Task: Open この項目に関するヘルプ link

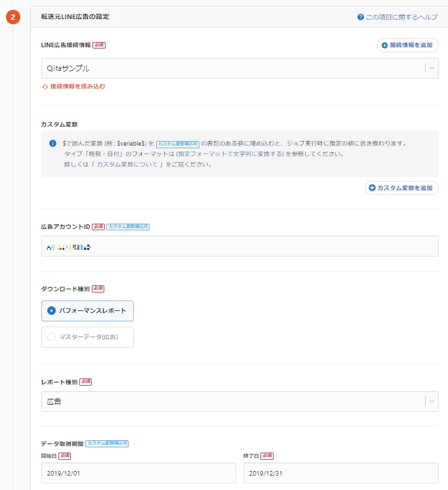Action: [x=401, y=17]
